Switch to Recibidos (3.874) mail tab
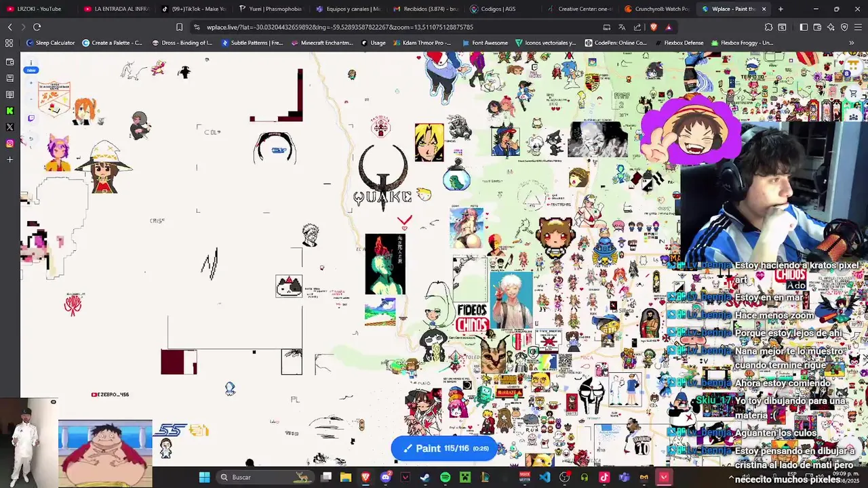 tap(426, 9)
